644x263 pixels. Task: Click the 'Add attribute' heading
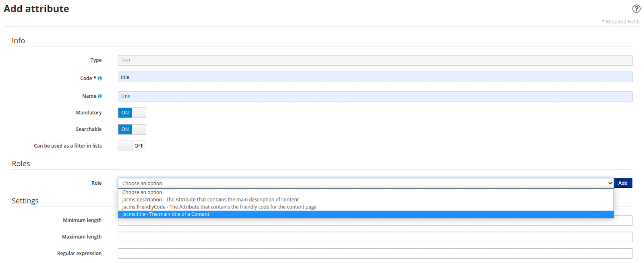click(x=36, y=9)
